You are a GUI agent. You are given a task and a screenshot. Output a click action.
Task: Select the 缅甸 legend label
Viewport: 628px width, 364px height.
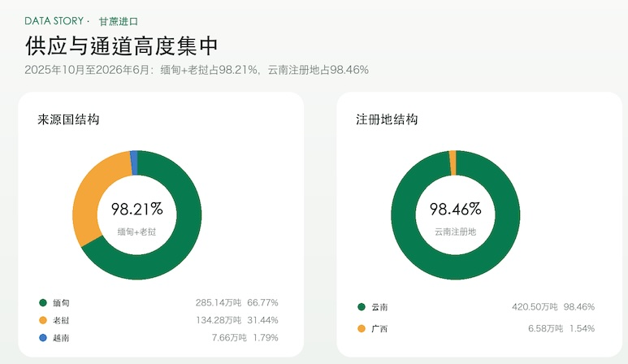tap(61, 303)
